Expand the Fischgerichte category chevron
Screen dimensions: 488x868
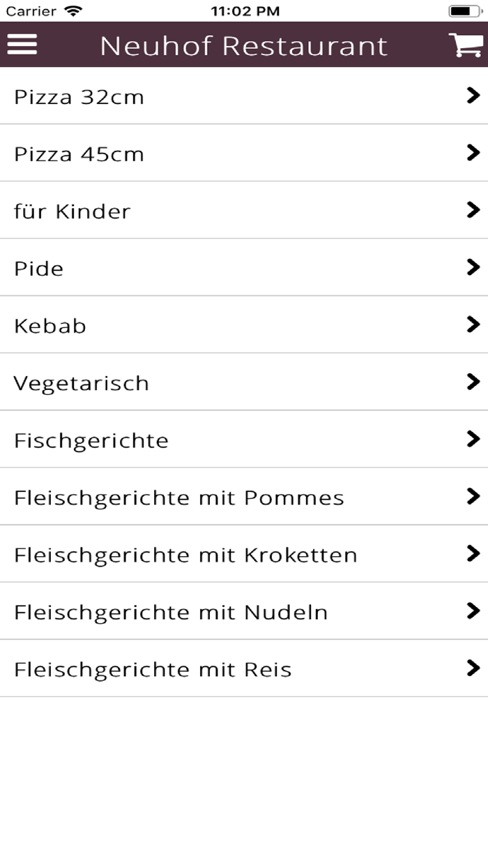tap(474, 440)
